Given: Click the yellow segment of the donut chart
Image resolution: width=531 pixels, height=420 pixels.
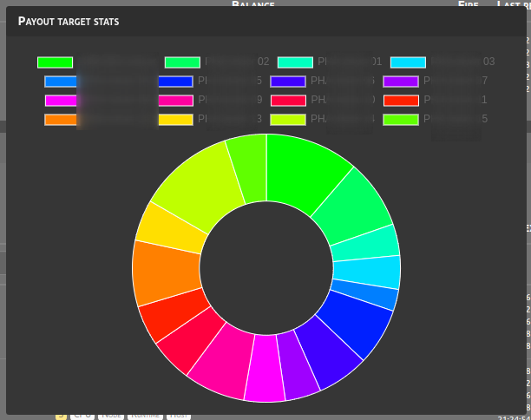Looking at the screenshot, I should coord(159,223).
